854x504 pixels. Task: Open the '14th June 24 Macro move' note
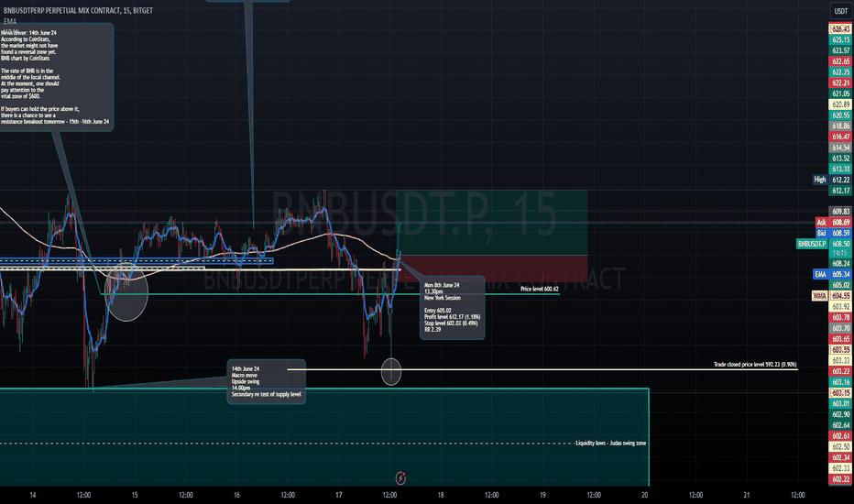pos(267,381)
